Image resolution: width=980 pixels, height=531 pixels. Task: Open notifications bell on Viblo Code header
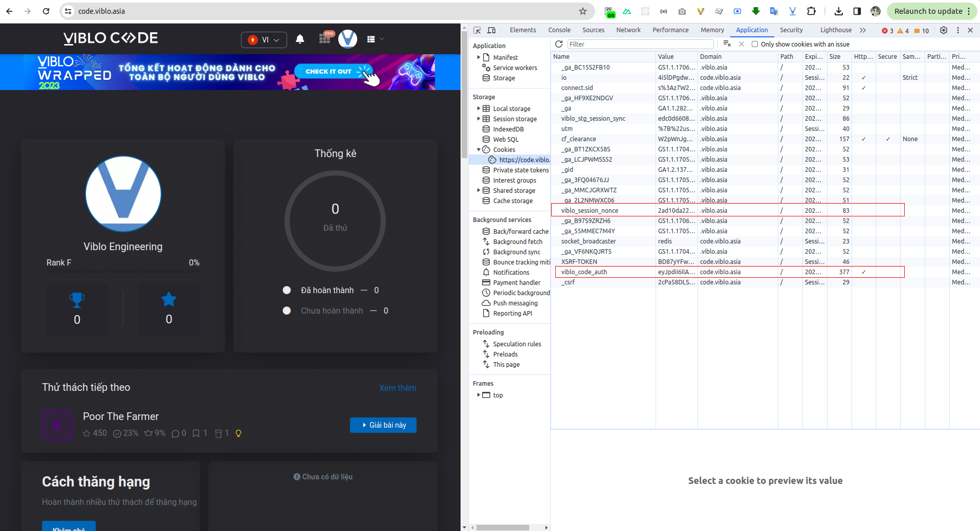[300, 39]
